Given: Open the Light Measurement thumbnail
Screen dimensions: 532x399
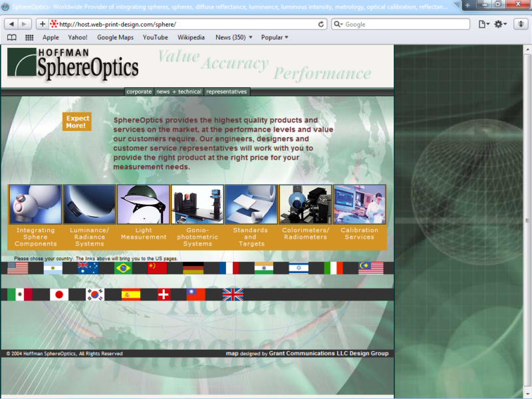Looking at the screenshot, I should point(144,205).
